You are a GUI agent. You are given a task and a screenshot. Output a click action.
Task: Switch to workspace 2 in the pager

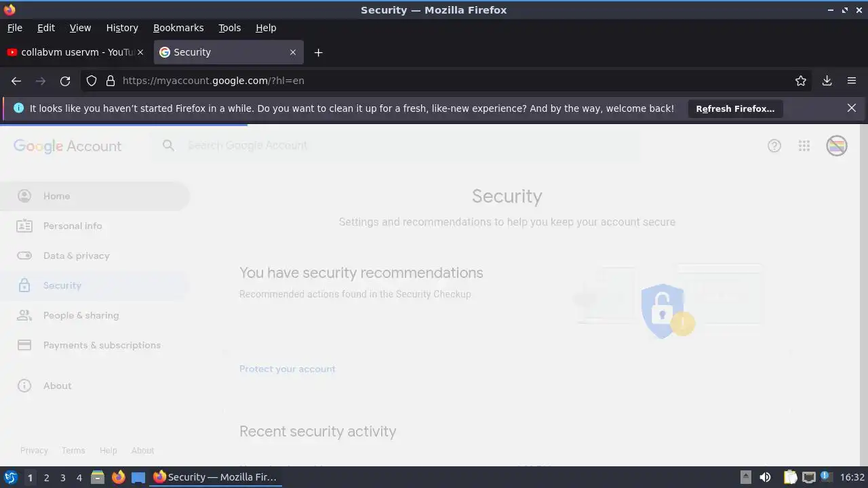(x=46, y=477)
